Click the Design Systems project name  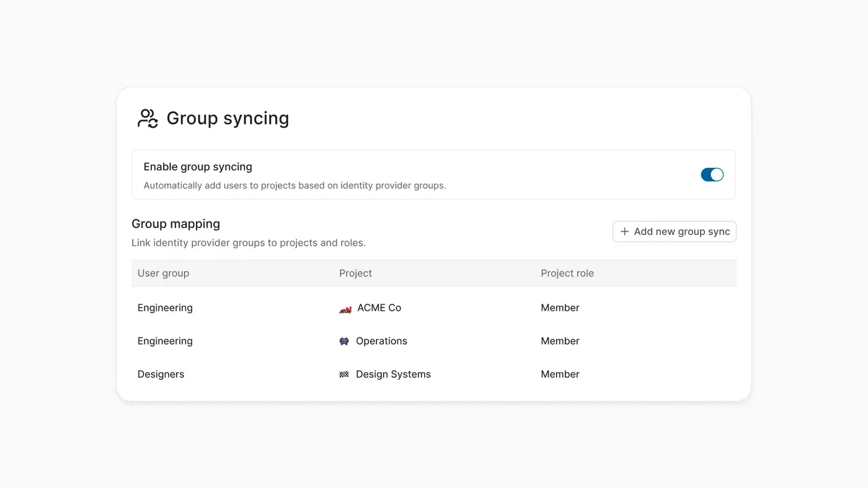tap(394, 375)
